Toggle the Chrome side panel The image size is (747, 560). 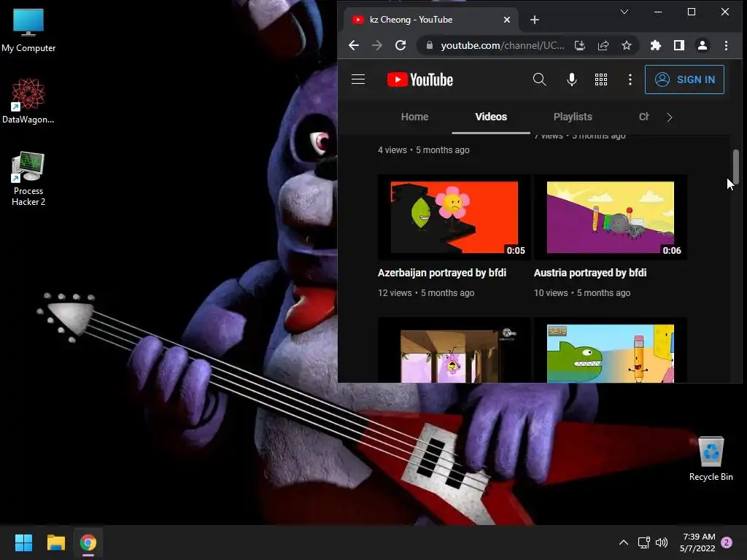(679, 45)
